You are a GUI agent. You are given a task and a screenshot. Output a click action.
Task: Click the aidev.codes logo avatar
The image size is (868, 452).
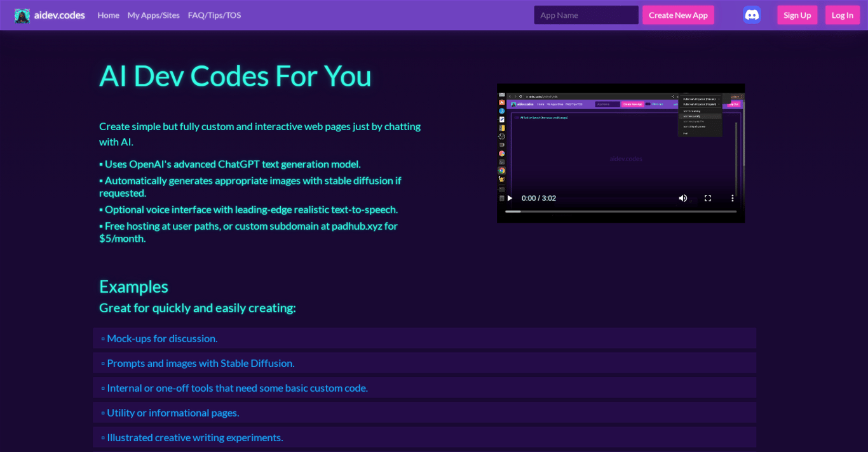[22, 15]
